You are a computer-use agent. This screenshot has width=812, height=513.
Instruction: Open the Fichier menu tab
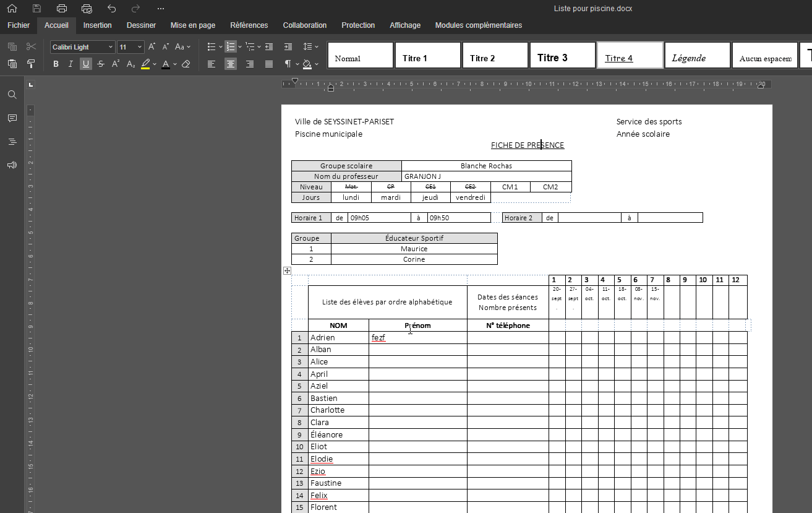19,25
